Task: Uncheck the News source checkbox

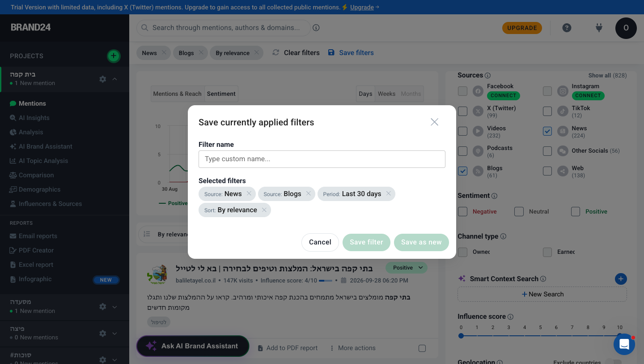Action: pos(547,131)
